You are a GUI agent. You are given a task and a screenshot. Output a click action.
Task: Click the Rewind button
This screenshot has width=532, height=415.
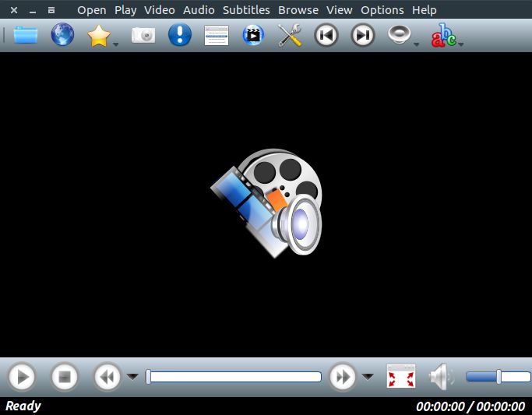(107, 377)
